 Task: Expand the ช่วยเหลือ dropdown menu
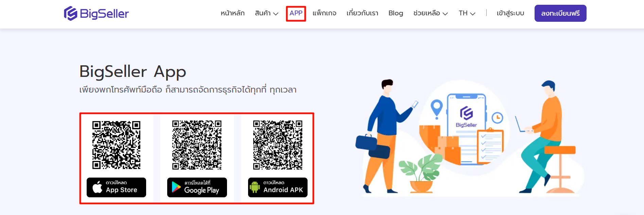pos(431,13)
